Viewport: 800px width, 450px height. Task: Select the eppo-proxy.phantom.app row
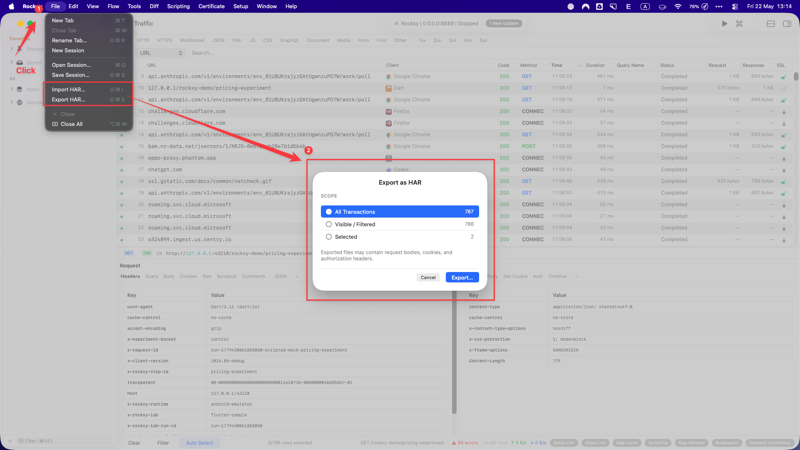[x=457, y=158]
